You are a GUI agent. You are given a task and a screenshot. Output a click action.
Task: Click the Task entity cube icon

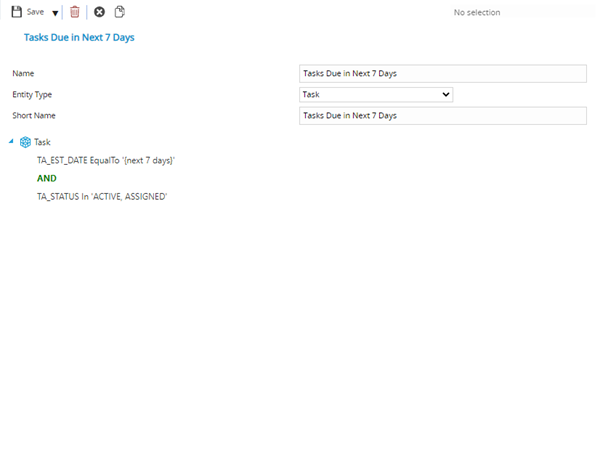[x=25, y=142]
